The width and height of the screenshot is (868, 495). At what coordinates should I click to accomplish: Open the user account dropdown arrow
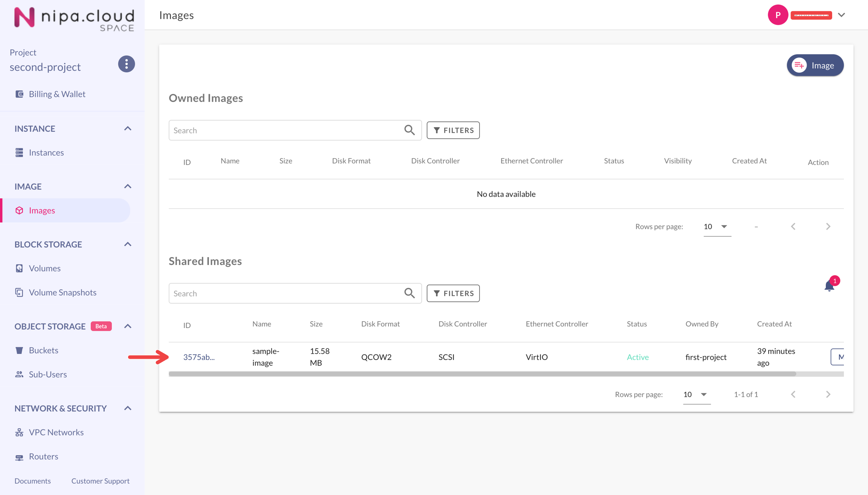pos(842,15)
